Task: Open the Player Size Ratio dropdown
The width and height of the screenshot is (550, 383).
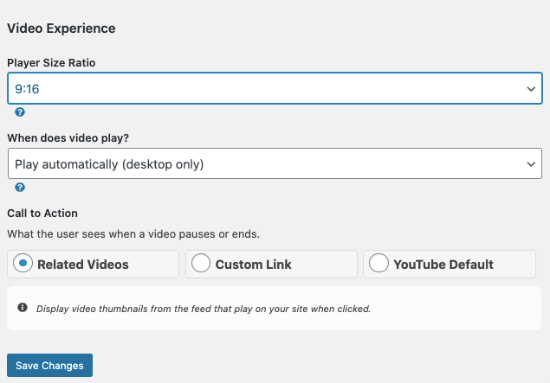Action: pos(275,88)
